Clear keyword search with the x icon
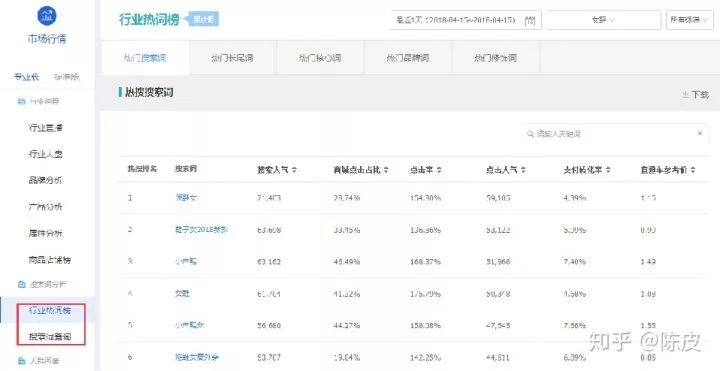The width and height of the screenshot is (720, 371). coord(700,133)
